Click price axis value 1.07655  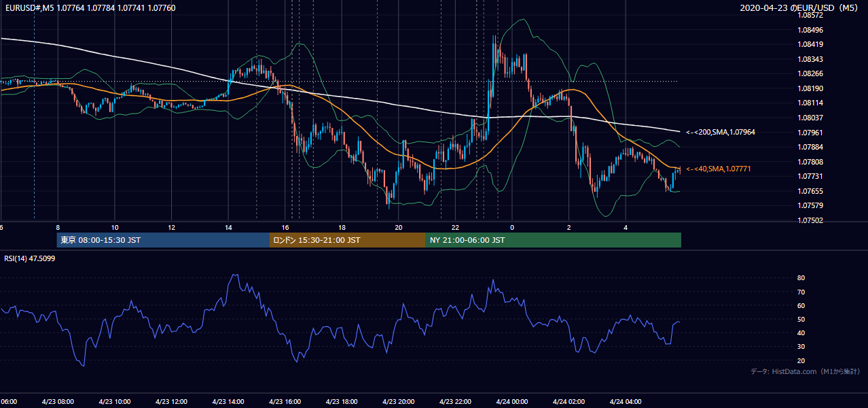[x=810, y=191]
